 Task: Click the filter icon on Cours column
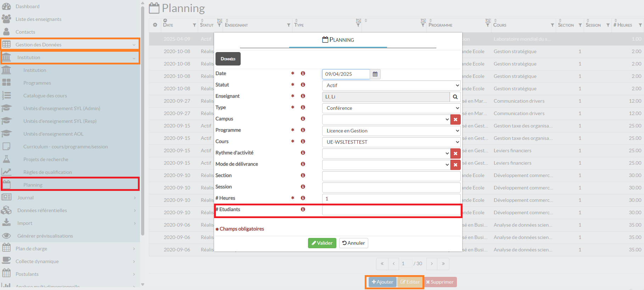pos(552,25)
